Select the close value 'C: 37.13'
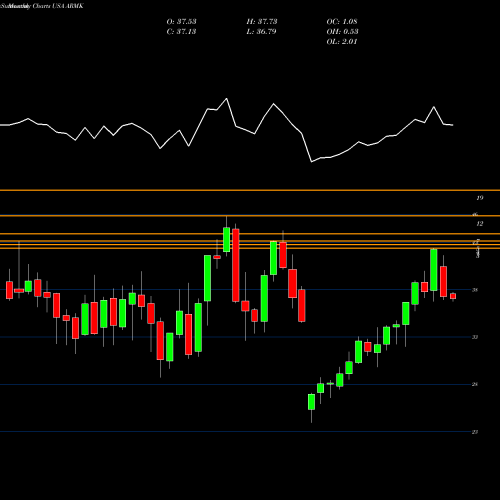 click(x=181, y=31)
